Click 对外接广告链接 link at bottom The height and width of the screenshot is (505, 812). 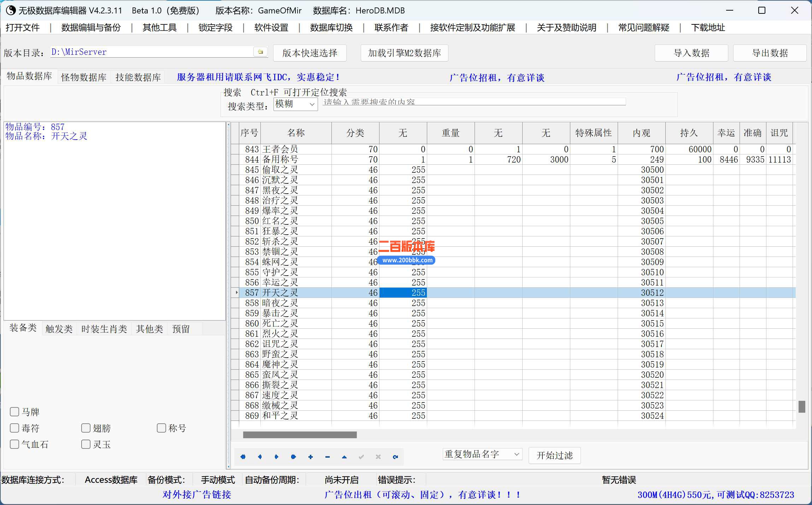(x=197, y=494)
